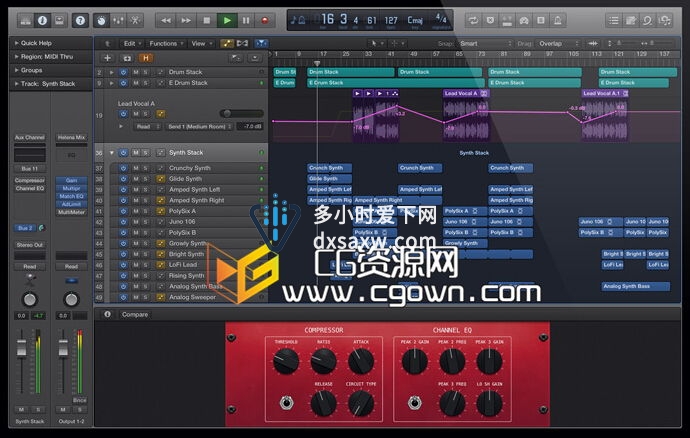Toggle the automation view button
This screenshot has height=438, width=690.
click(x=227, y=43)
